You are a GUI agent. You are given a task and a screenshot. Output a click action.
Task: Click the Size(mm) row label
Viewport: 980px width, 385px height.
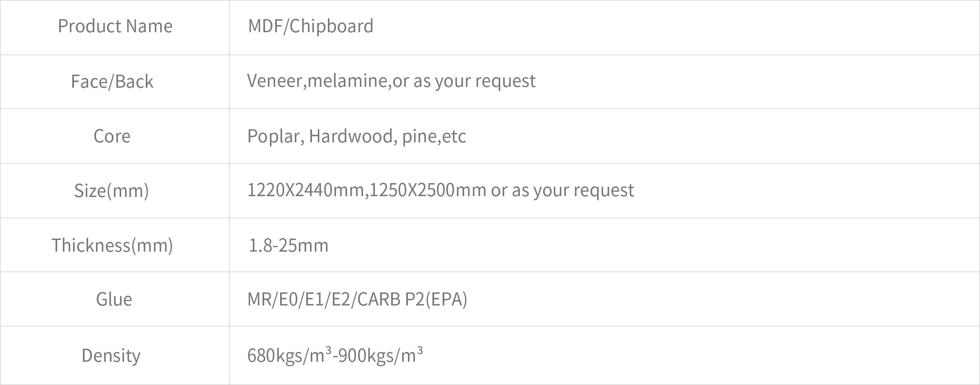pyautogui.click(x=111, y=190)
